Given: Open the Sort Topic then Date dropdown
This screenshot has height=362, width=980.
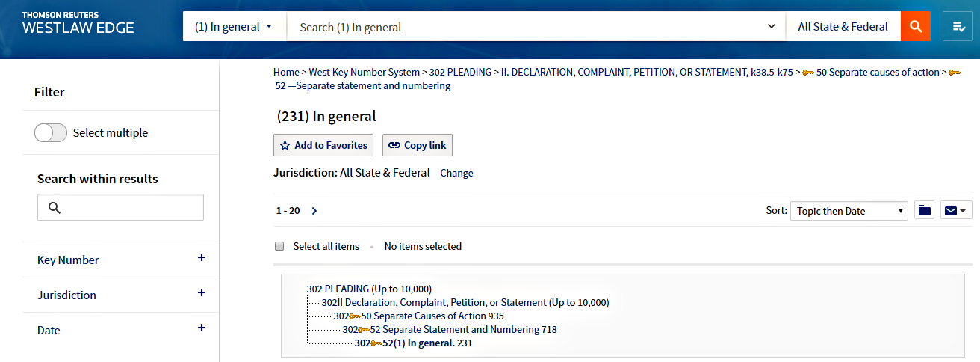Looking at the screenshot, I should [x=849, y=211].
